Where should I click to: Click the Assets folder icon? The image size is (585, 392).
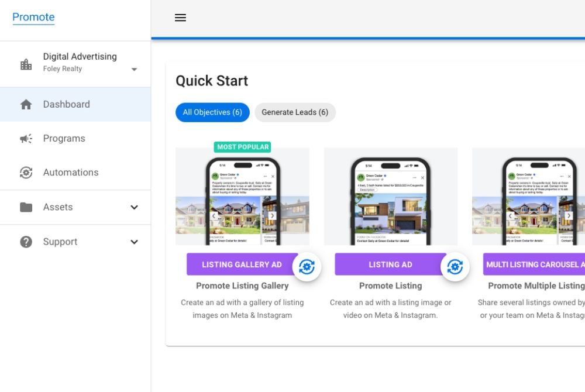[x=26, y=207]
